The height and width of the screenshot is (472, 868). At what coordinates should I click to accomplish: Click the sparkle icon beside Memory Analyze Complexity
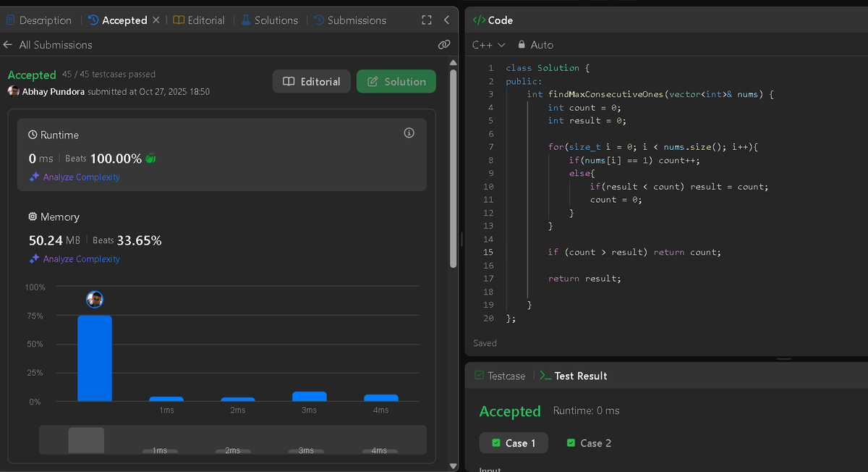pyautogui.click(x=34, y=259)
